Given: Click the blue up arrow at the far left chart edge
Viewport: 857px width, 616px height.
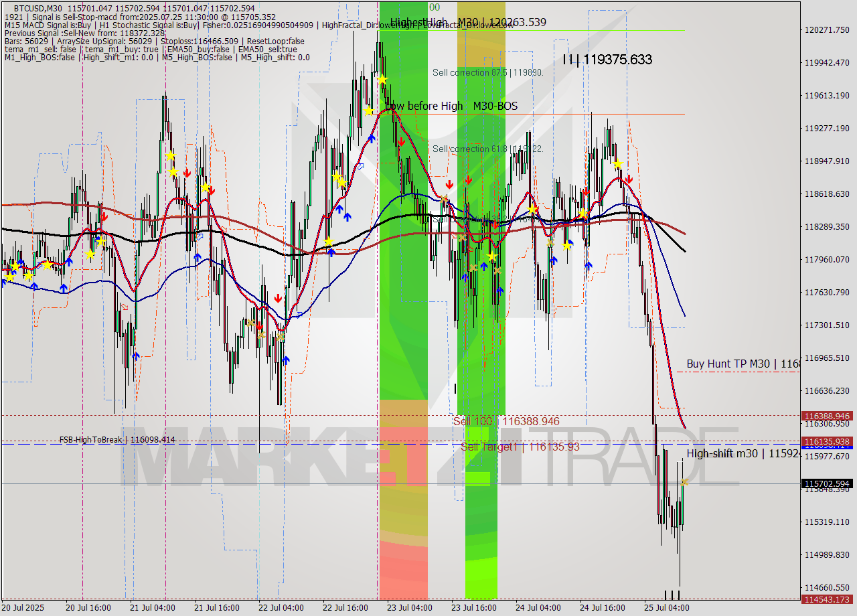Looking at the screenshot, I should [x=2, y=282].
